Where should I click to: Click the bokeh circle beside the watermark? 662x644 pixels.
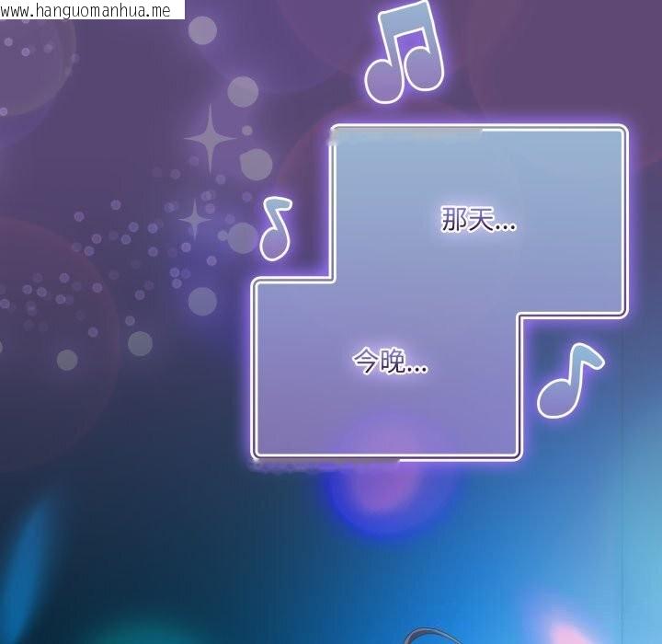202,31
